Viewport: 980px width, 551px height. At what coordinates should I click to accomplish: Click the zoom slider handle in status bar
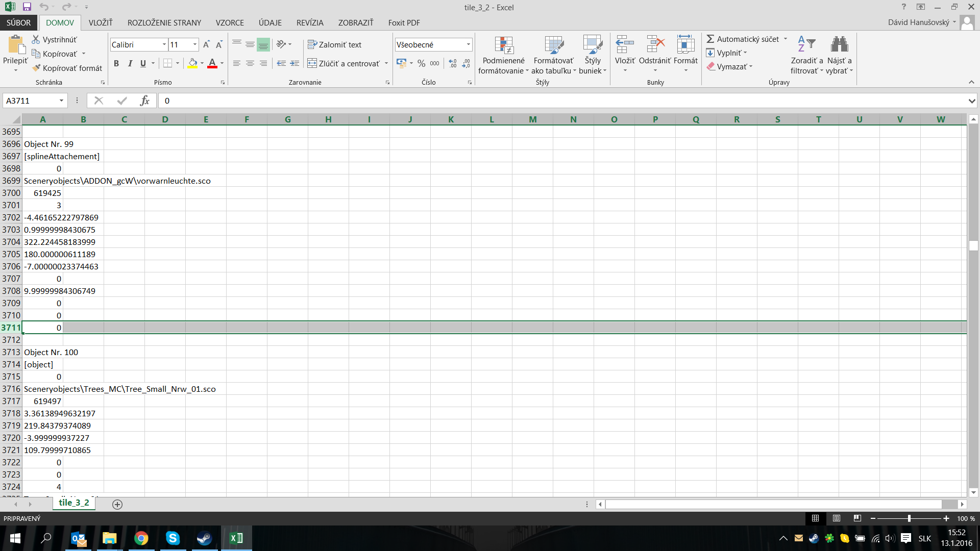[909, 518]
